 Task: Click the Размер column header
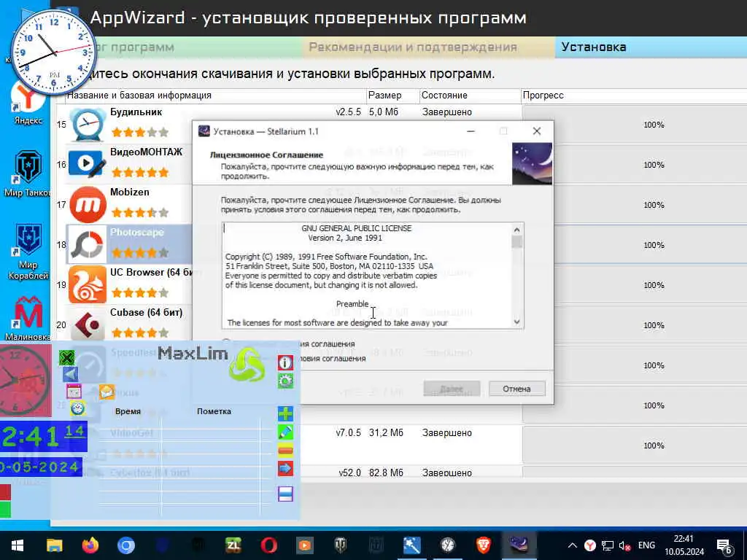393,96
